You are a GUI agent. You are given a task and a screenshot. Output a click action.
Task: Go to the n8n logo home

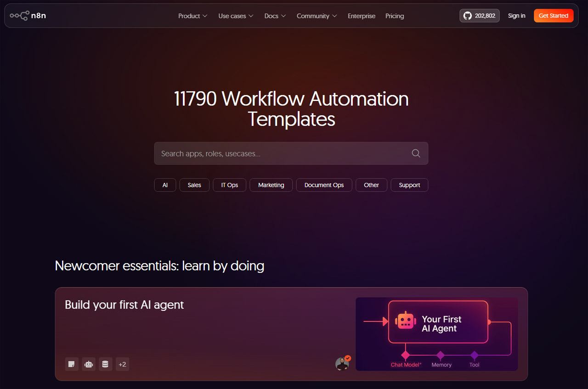pos(28,16)
